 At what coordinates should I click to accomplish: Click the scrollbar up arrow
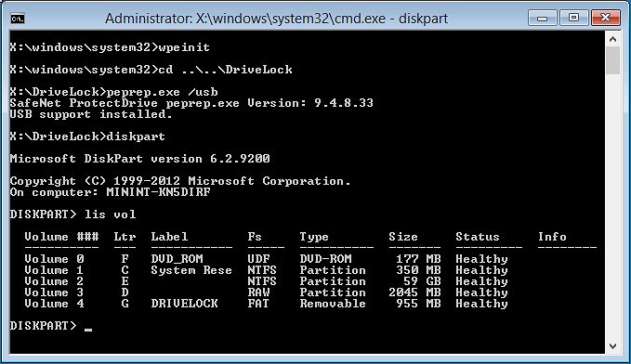[613, 39]
